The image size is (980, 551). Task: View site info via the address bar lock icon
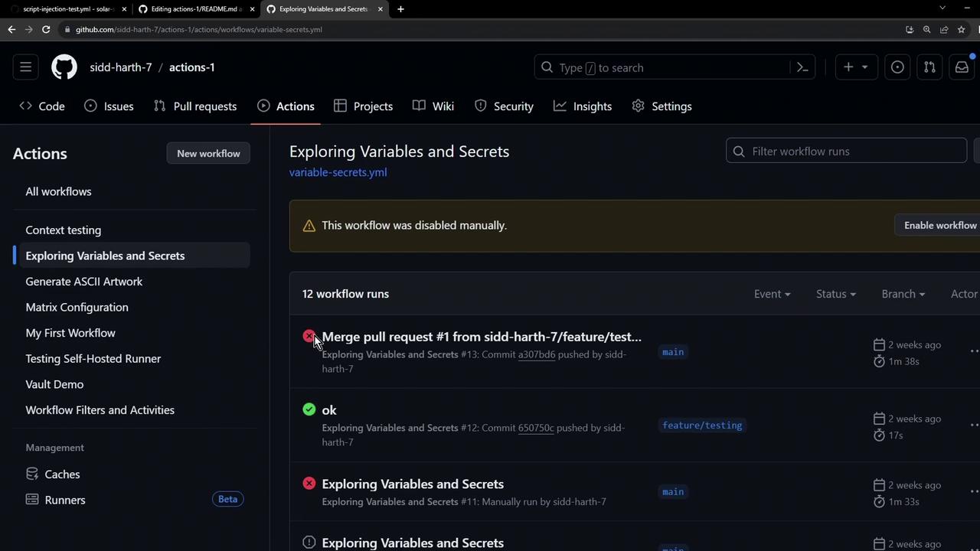point(67,29)
